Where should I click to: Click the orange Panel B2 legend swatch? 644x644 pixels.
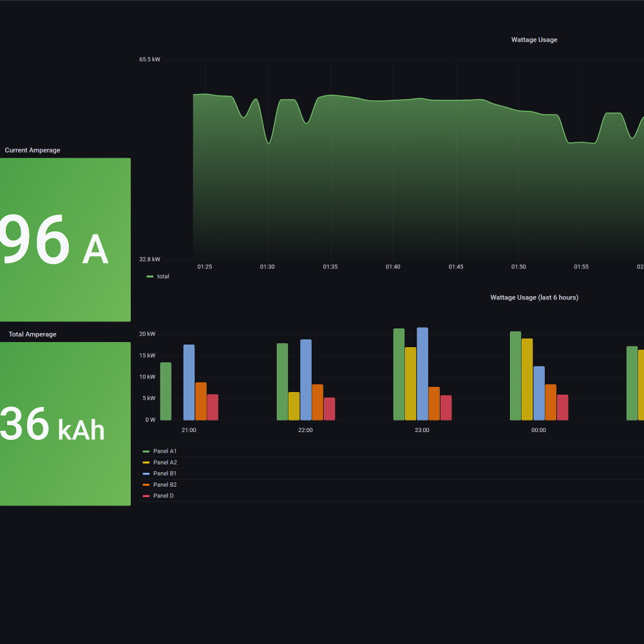point(146,484)
